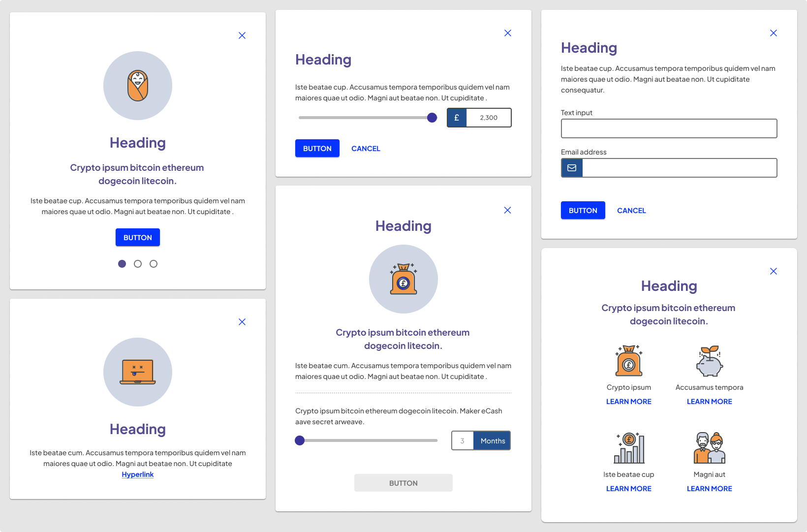This screenshot has width=807, height=532.
Task: Click the Months number input showing 3
Action: pyautogui.click(x=463, y=440)
